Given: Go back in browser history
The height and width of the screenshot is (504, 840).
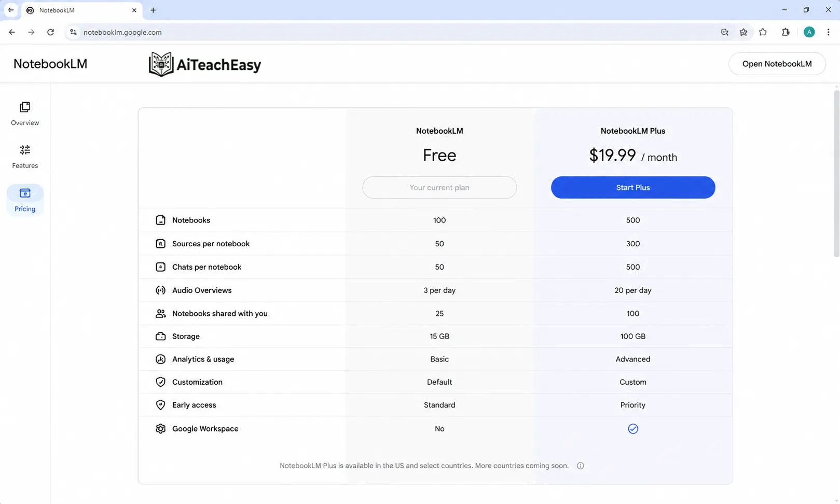Looking at the screenshot, I should pyautogui.click(x=12, y=32).
